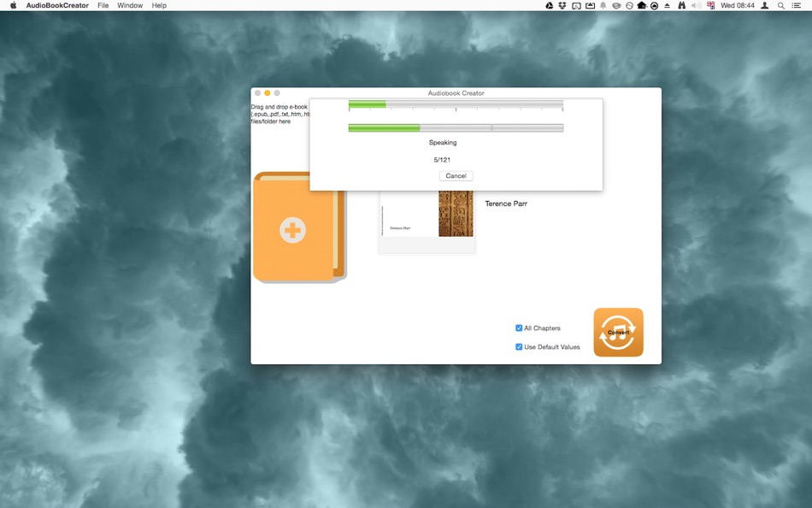Screen dimensions: 812x508
Task: Open the UK flag input source menu
Action: (710, 5)
